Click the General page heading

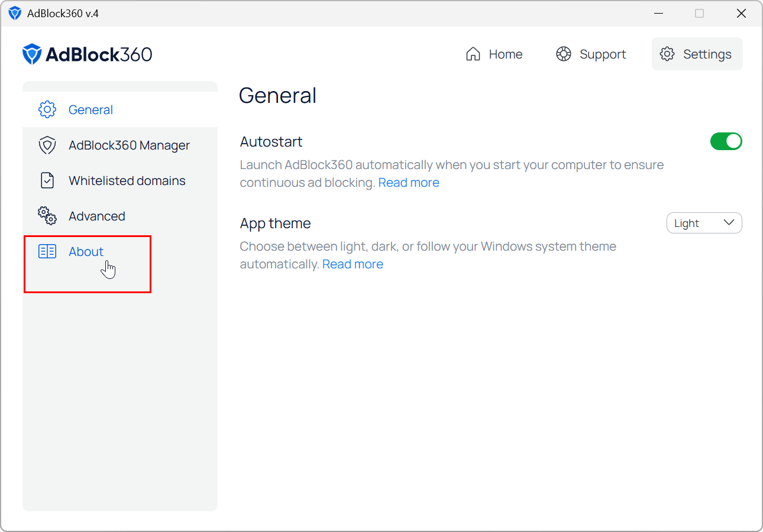tap(278, 96)
